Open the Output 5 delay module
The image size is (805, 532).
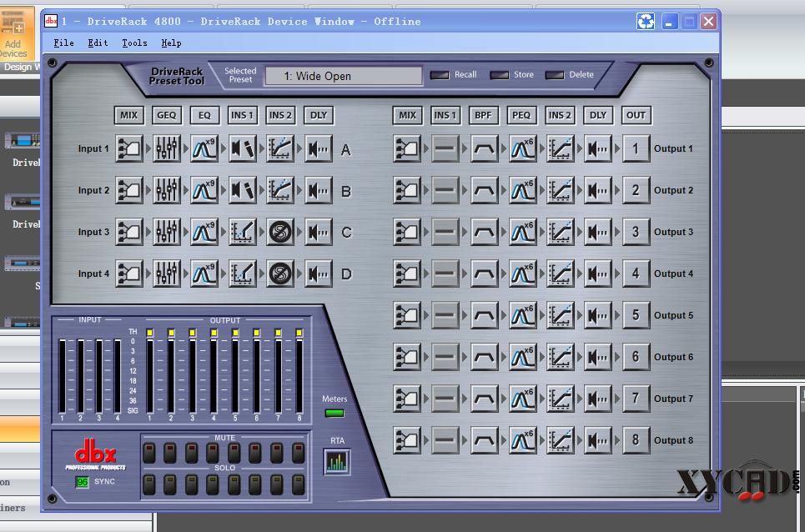coord(597,315)
